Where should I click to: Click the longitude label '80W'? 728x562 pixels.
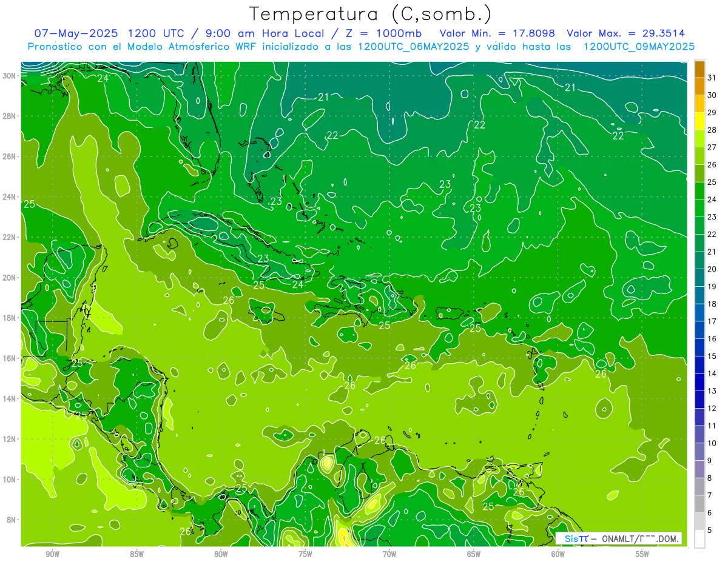coord(221,554)
